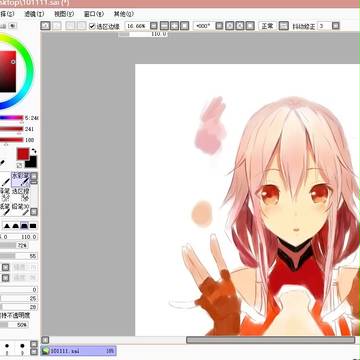Screen dimensions: 360x360
Task: Click the zoom out minus button
Action: 164,26
